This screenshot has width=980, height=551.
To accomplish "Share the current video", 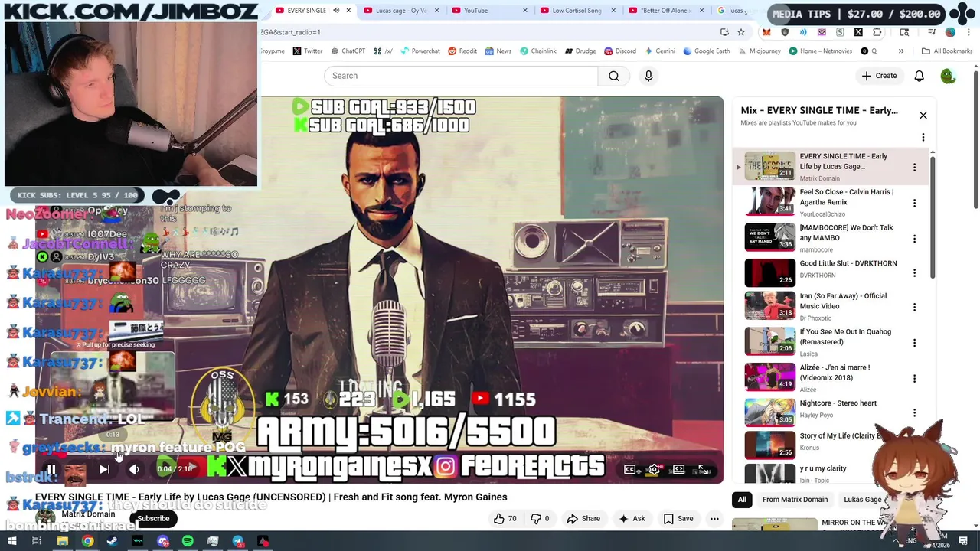I will [x=583, y=519].
